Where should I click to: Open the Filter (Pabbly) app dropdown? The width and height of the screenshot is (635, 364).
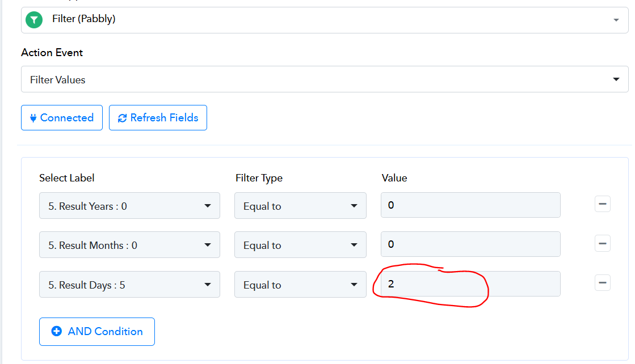(325, 20)
